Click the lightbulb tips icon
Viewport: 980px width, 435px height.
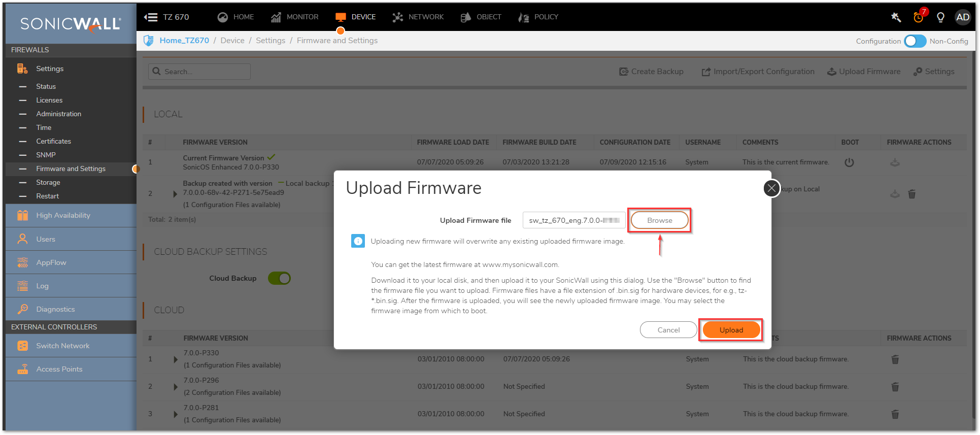[x=940, y=17]
